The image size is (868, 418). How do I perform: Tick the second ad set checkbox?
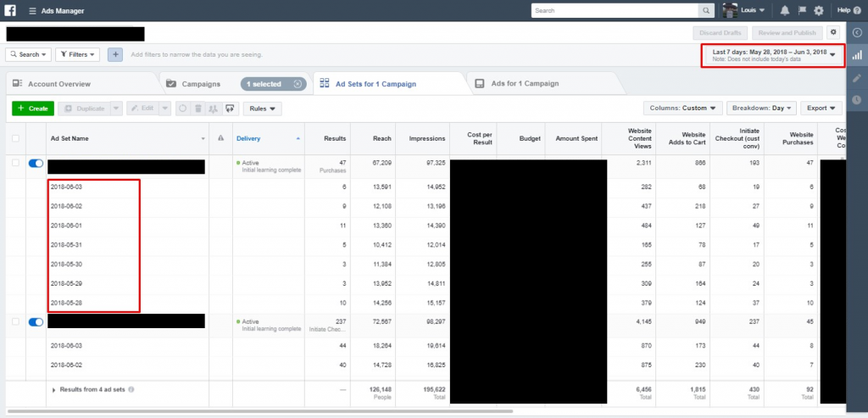point(15,321)
